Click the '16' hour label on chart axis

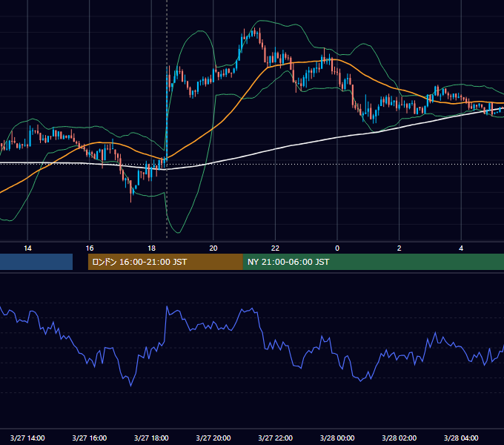click(x=90, y=248)
